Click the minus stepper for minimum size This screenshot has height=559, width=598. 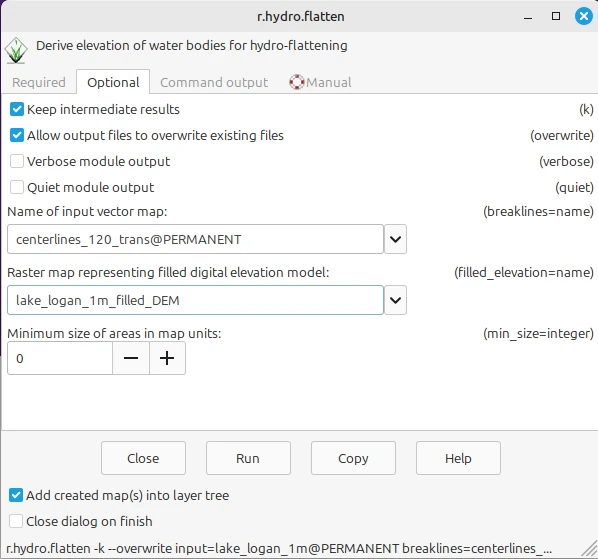point(131,358)
